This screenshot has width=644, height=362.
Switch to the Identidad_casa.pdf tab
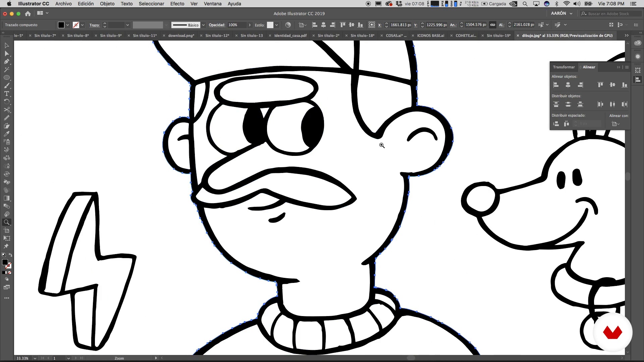point(290,36)
